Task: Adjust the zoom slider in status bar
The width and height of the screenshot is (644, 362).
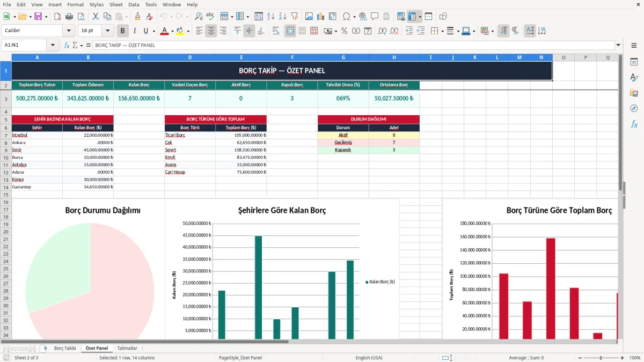Action: [601, 358]
